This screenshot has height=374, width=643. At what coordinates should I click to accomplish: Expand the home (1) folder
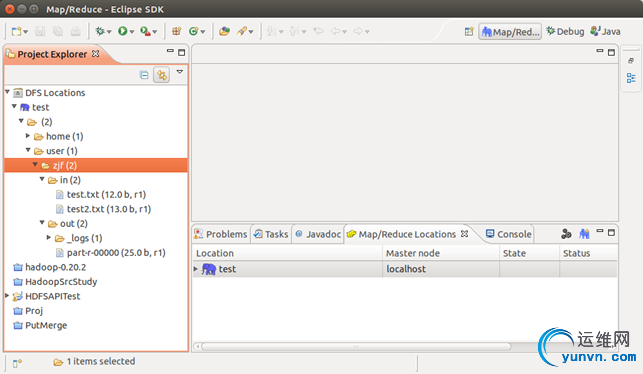(x=28, y=135)
